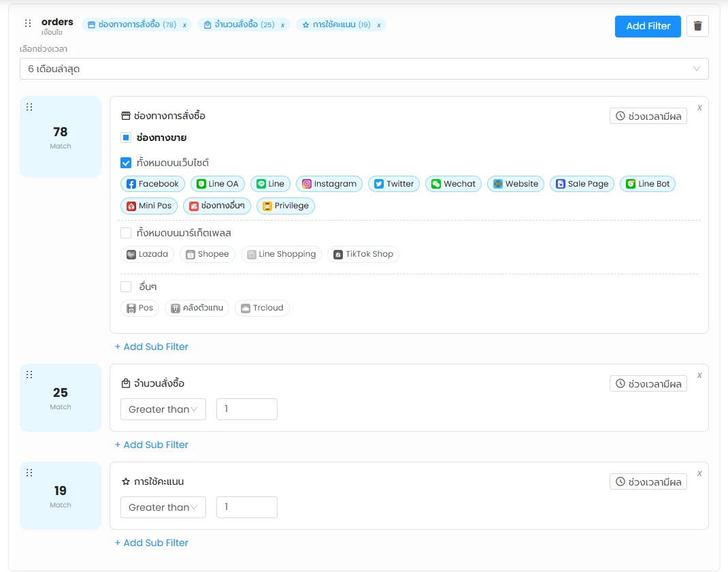Click the Add Filter button
728x572 pixels.
[648, 26]
